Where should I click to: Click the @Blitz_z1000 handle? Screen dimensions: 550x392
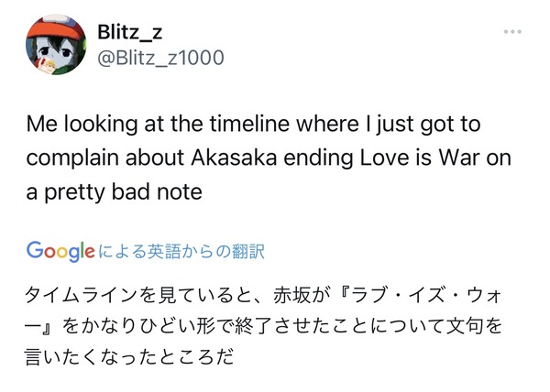(160, 58)
